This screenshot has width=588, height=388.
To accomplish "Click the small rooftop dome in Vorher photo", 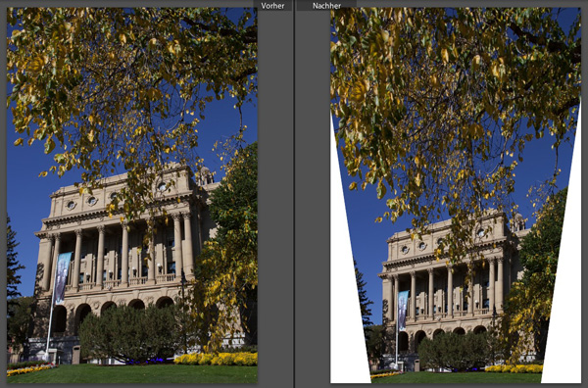I will tap(205, 175).
